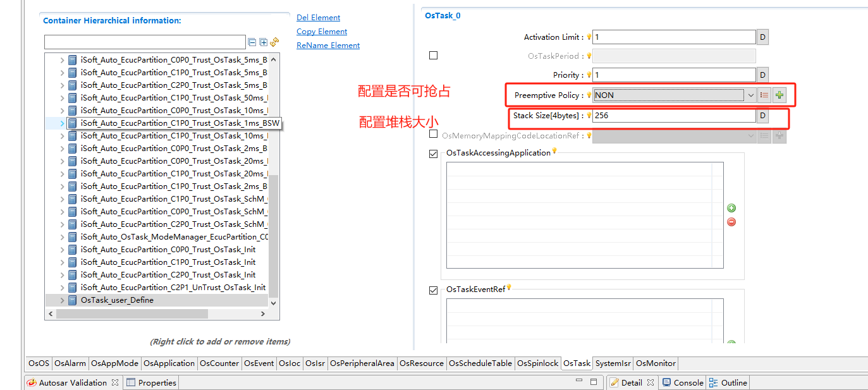Collapse all tree items using the minus icon
868x390 pixels.
click(x=252, y=42)
